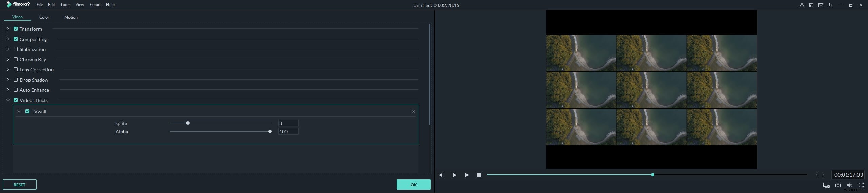Click the 00:01:17:03 timecode field
The image size is (868, 193).
click(x=848, y=175)
